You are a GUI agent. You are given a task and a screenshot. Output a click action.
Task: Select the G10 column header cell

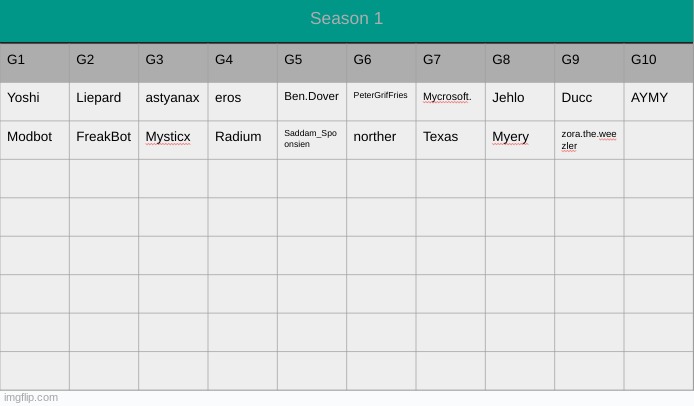[658, 61]
